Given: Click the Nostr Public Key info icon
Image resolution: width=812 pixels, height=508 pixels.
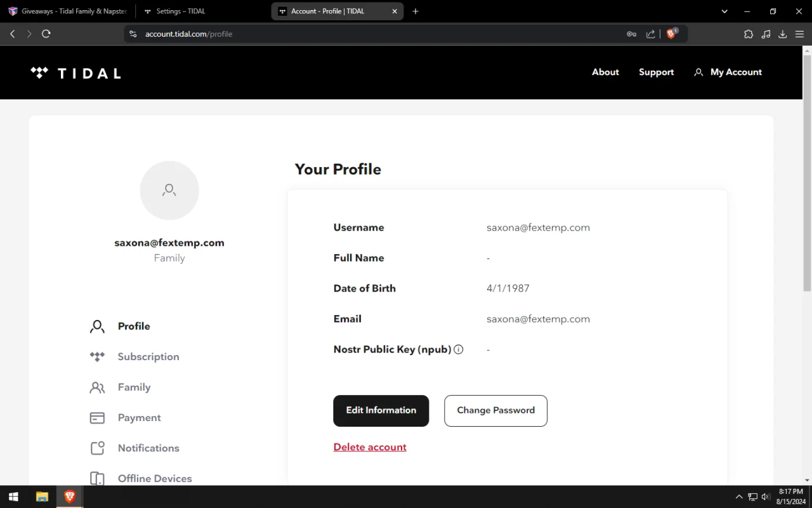Looking at the screenshot, I should tap(459, 349).
